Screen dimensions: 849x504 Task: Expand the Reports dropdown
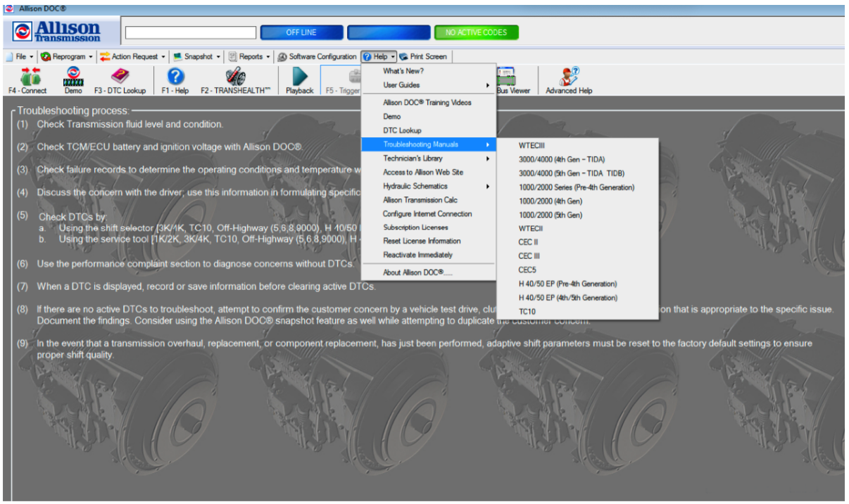tap(249, 56)
